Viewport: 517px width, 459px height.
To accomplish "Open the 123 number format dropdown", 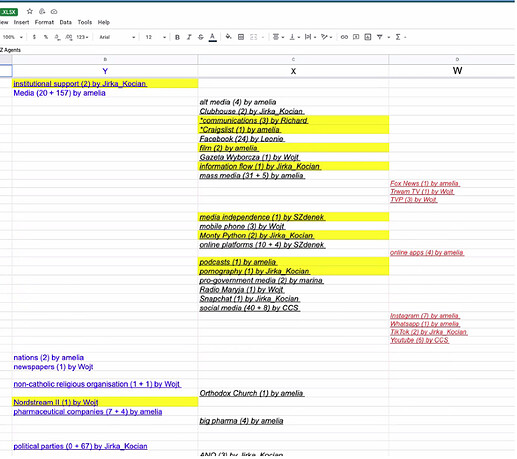I will point(82,37).
